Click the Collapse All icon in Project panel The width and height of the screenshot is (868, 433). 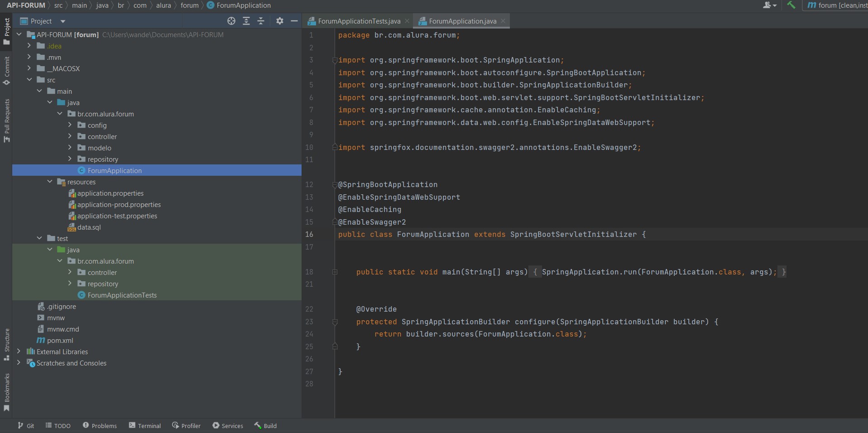click(x=261, y=21)
